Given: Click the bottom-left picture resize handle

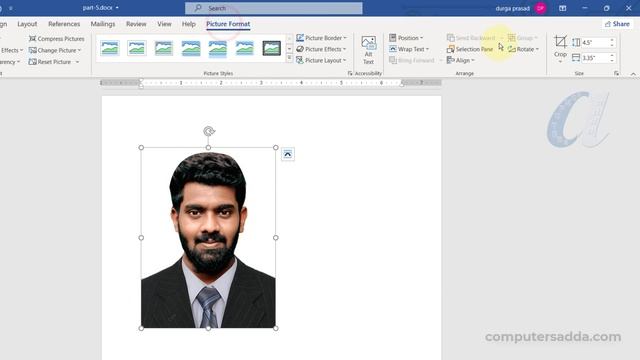Looking at the screenshot, I should (141, 328).
